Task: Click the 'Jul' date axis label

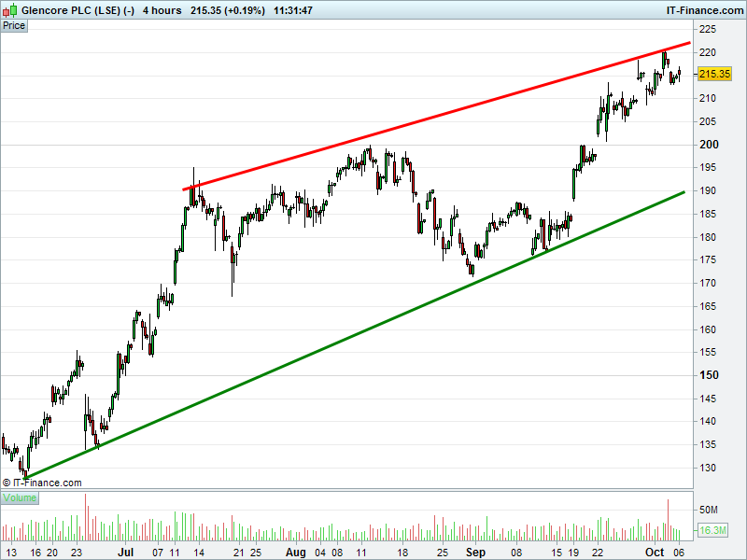Action: point(126,553)
